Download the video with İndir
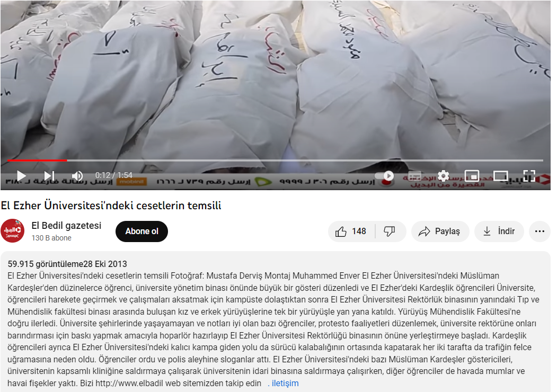Screen dimensions: 557x392 [499, 231]
